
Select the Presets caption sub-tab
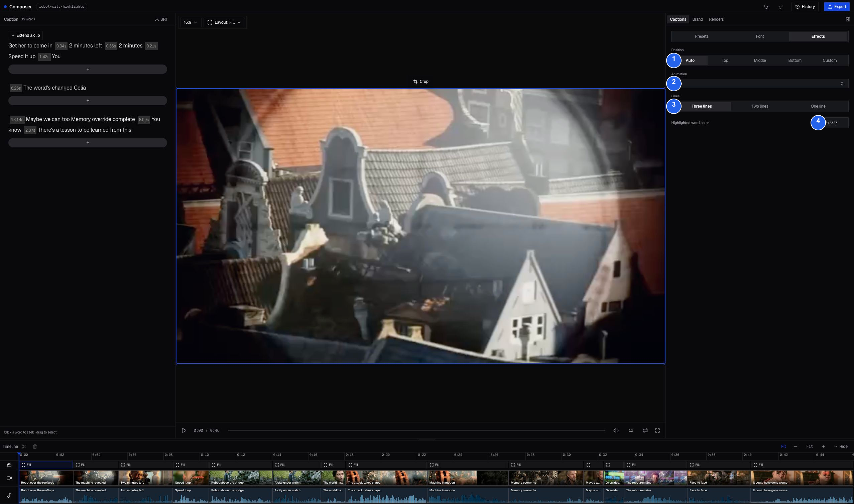click(702, 36)
